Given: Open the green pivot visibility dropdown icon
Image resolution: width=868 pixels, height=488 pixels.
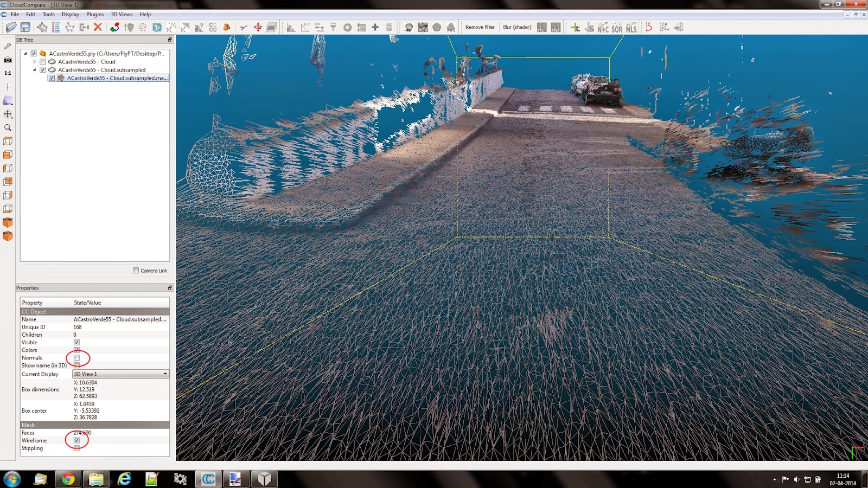Looking at the screenshot, I should coord(8,114).
